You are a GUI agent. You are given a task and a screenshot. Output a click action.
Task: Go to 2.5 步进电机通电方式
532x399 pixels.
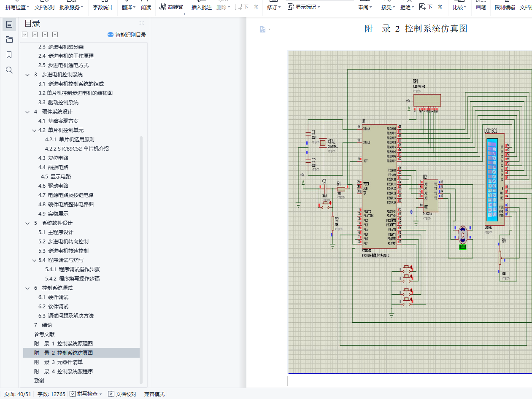63,65
